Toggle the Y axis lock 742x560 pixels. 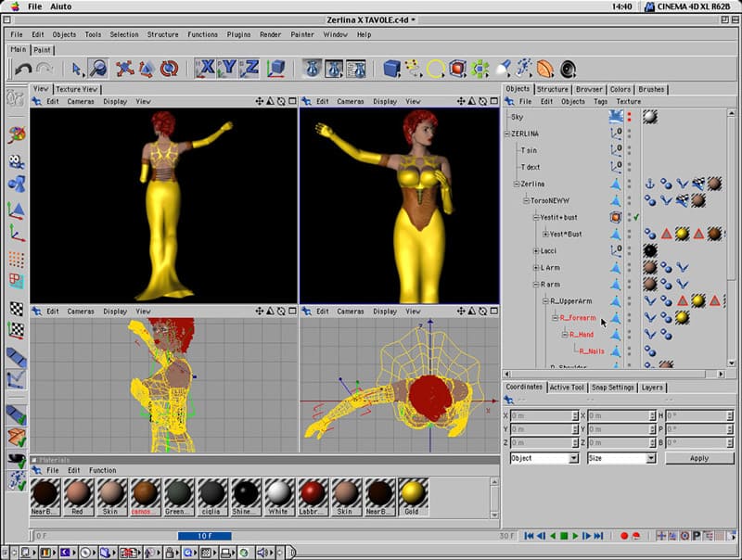tap(227, 69)
